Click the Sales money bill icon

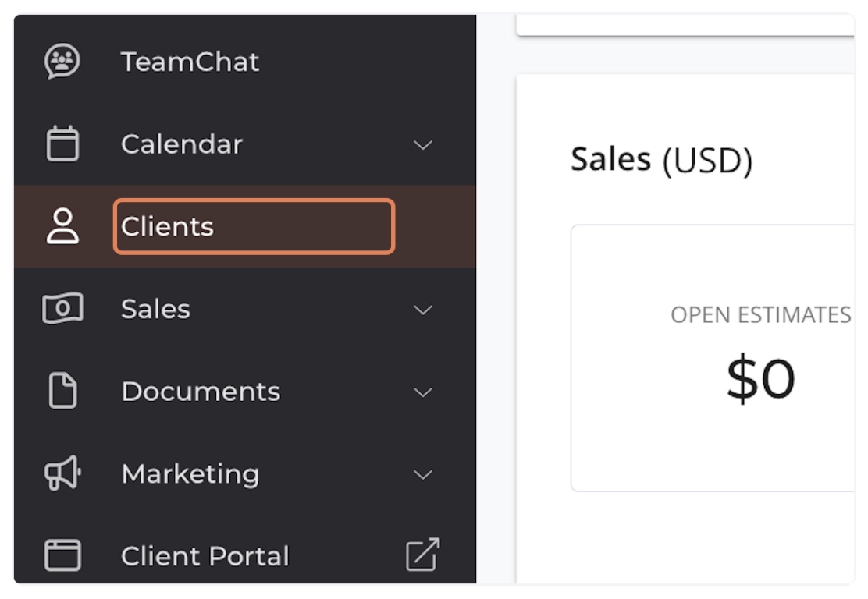point(62,308)
